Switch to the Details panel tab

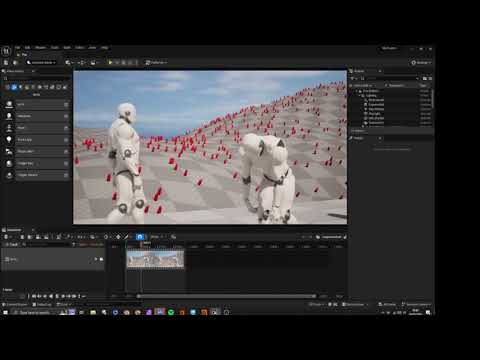pyautogui.click(x=358, y=138)
